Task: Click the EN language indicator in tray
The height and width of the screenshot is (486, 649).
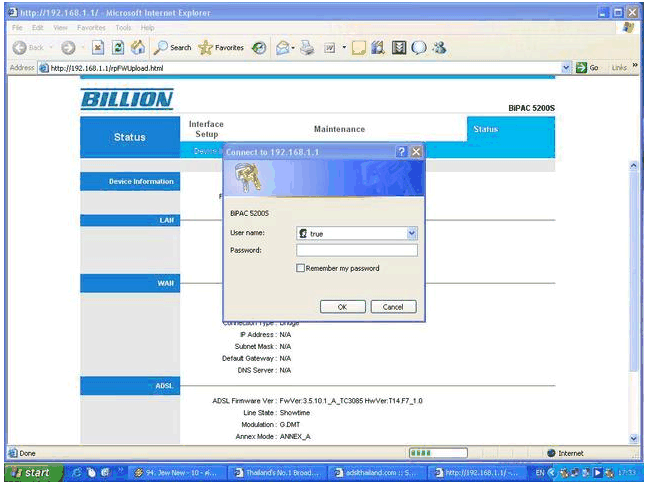Action: [x=540, y=472]
